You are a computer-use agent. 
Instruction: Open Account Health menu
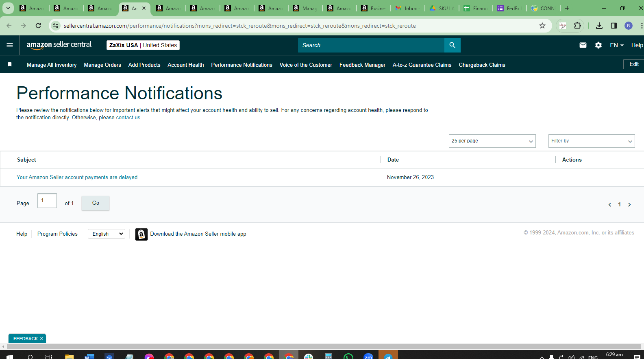pyautogui.click(x=186, y=65)
